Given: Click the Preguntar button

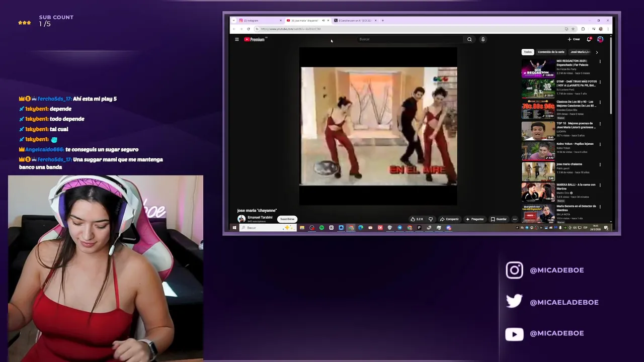Looking at the screenshot, I should (x=474, y=219).
